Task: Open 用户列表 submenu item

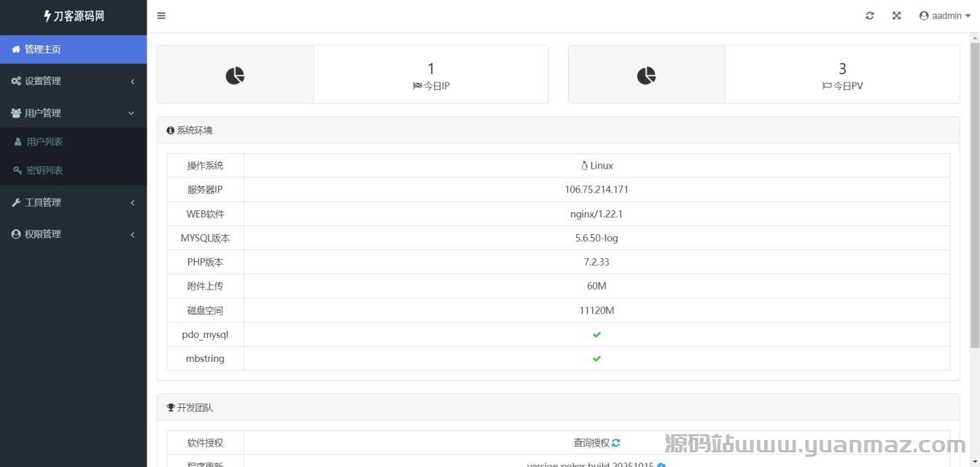Action: 44,142
